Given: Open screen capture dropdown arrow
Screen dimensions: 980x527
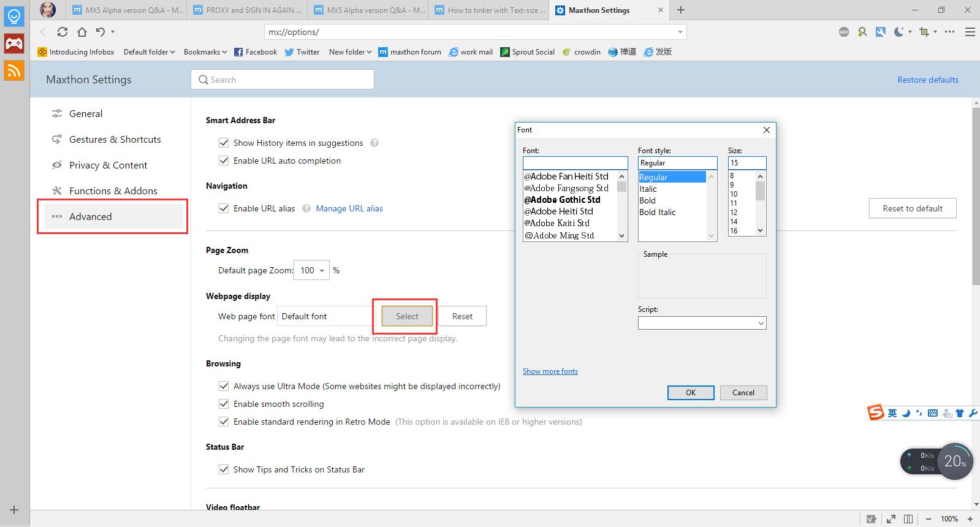Looking at the screenshot, I should click(935, 32).
